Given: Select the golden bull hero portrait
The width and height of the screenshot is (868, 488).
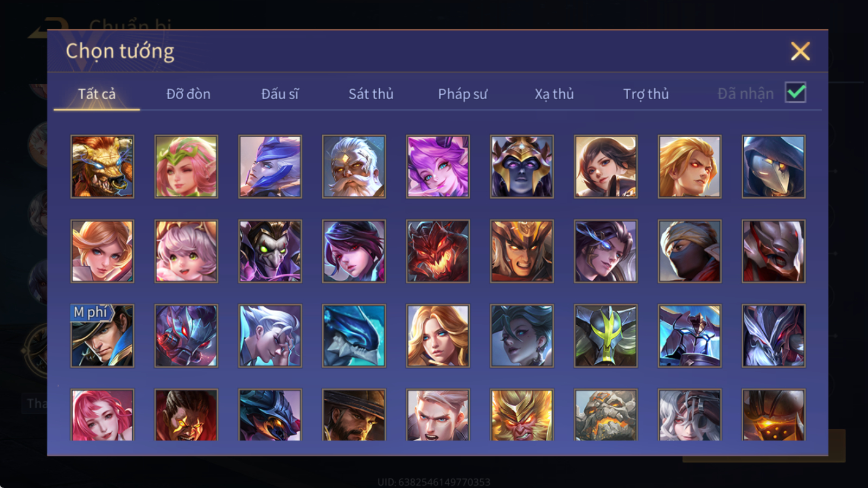Looking at the screenshot, I should pos(102,166).
